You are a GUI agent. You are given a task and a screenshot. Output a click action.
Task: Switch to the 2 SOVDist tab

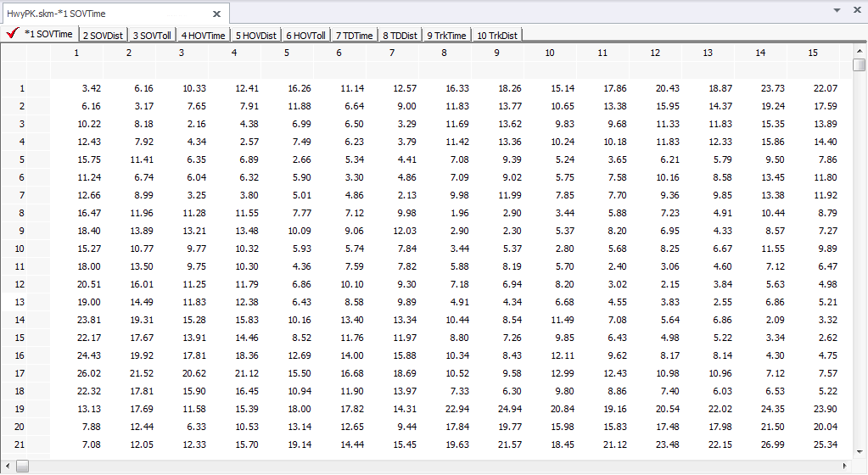(104, 35)
